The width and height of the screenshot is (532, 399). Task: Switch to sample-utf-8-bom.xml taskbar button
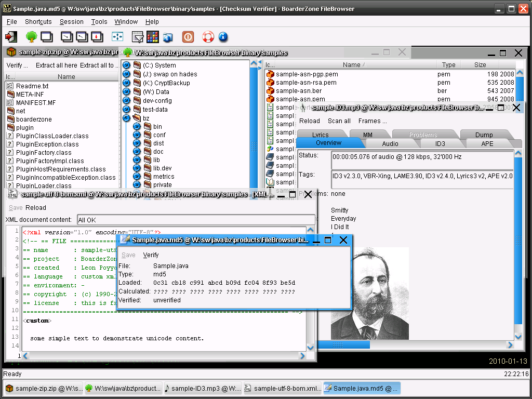(282, 388)
